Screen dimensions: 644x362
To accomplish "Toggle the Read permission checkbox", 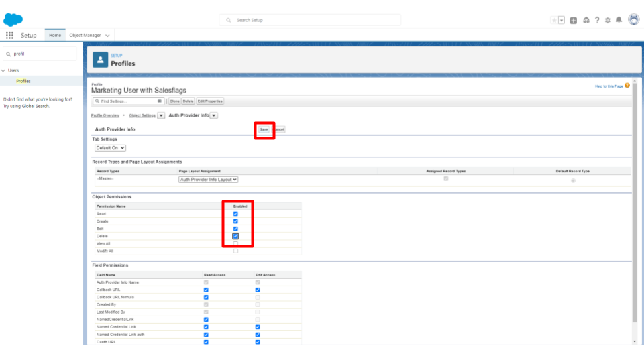I will pos(235,214).
